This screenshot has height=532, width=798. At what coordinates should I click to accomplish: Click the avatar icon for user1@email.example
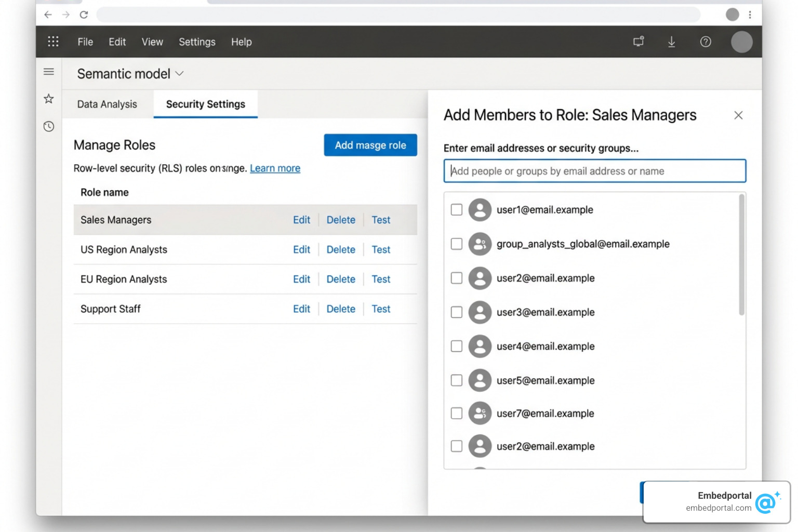[x=480, y=210]
